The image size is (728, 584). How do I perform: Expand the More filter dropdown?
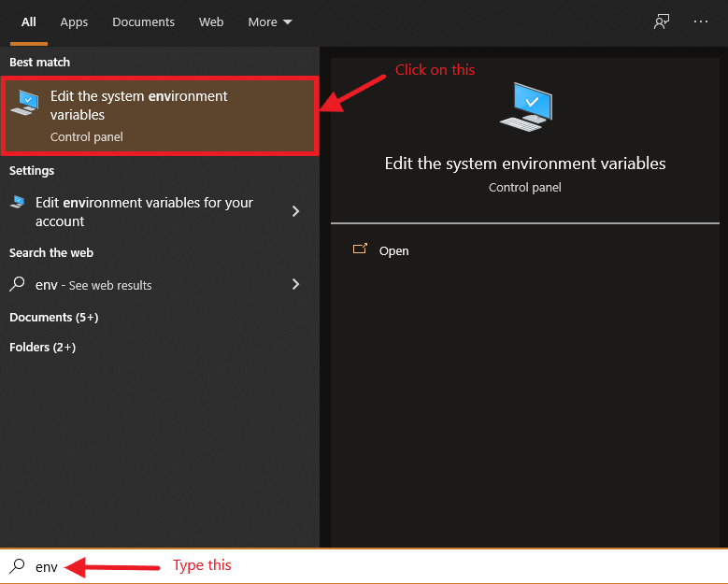270,21
